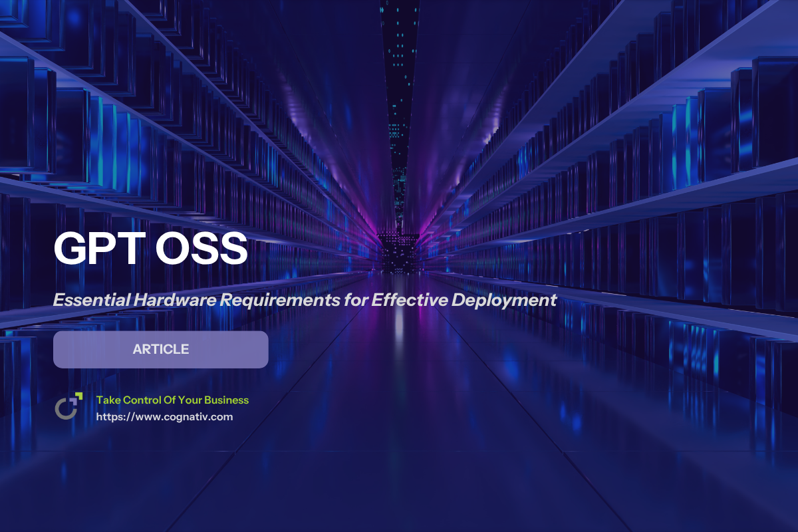The width and height of the screenshot is (798, 532).
Task: Click the Take Control Of Your Business tagline
Action: [172, 400]
